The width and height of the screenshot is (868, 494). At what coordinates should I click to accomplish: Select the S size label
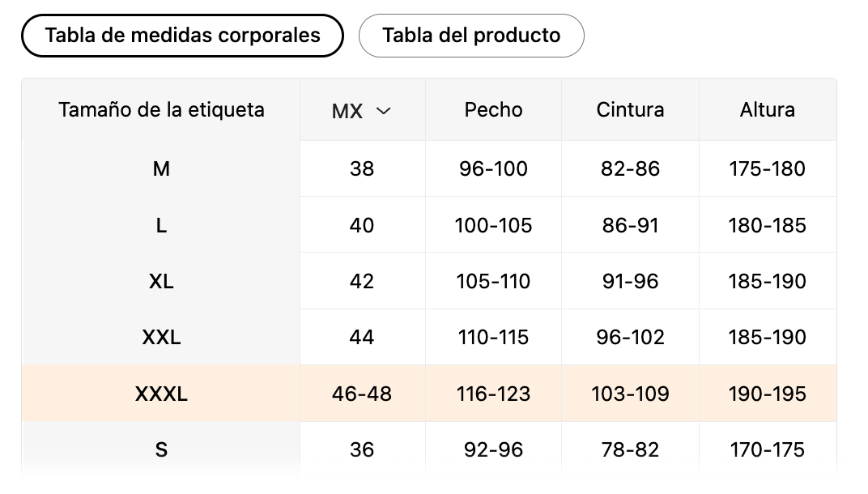tap(161, 449)
